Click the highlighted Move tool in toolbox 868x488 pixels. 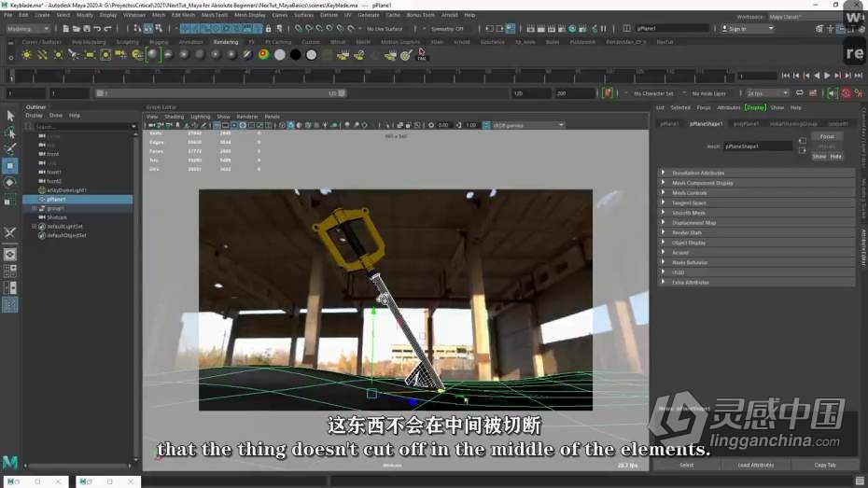tap(10, 165)
